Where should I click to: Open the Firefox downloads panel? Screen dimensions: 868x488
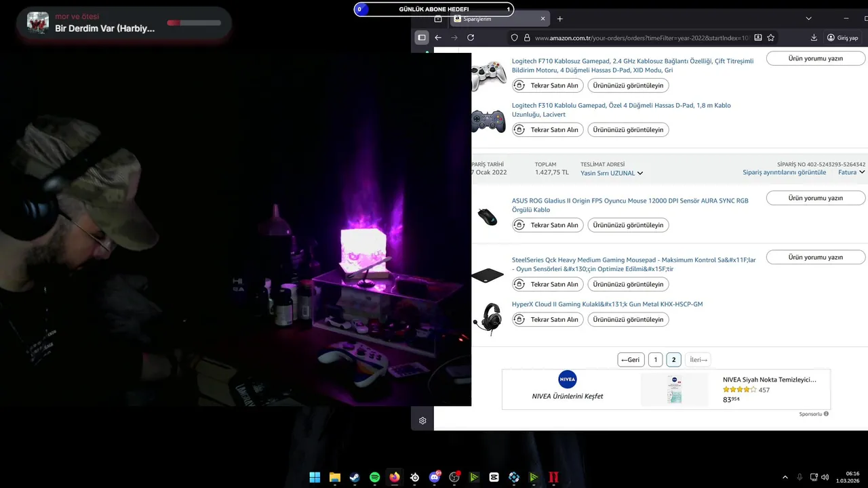point(814,37)
